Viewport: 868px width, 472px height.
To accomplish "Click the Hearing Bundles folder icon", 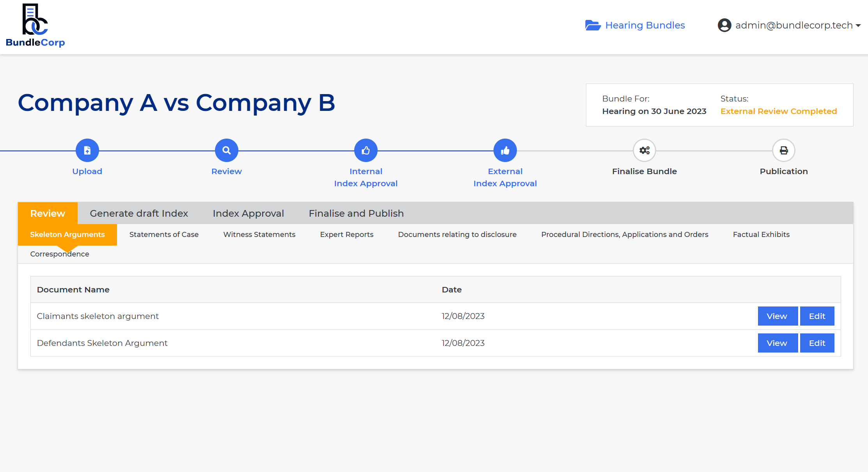I will (593, 25).
